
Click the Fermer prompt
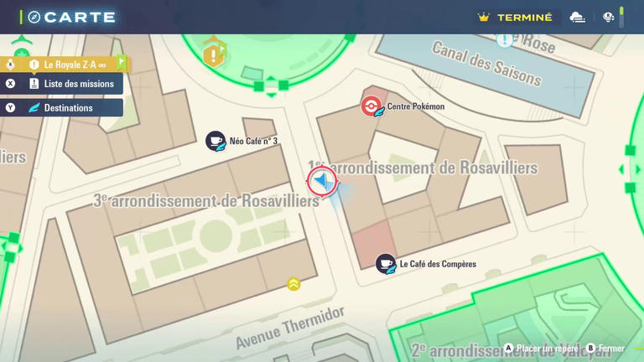click(605, 348)
